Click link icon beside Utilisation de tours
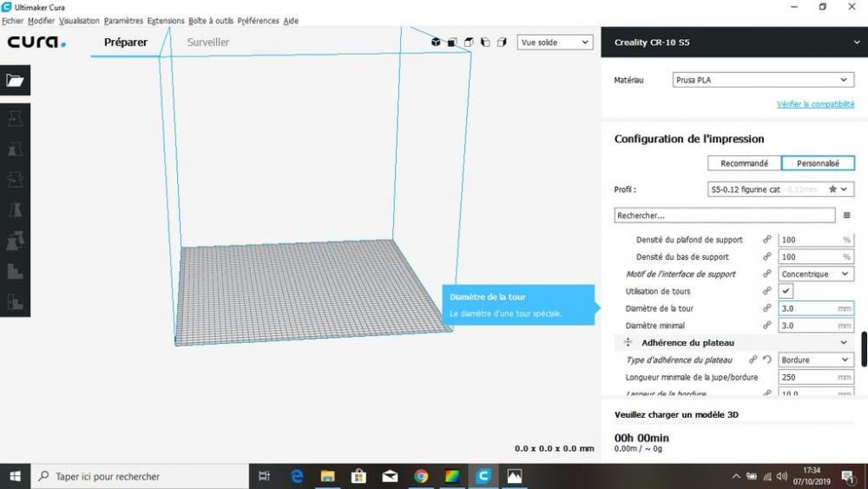The height and width of the screenshot is (489, 868). (766, 291)
